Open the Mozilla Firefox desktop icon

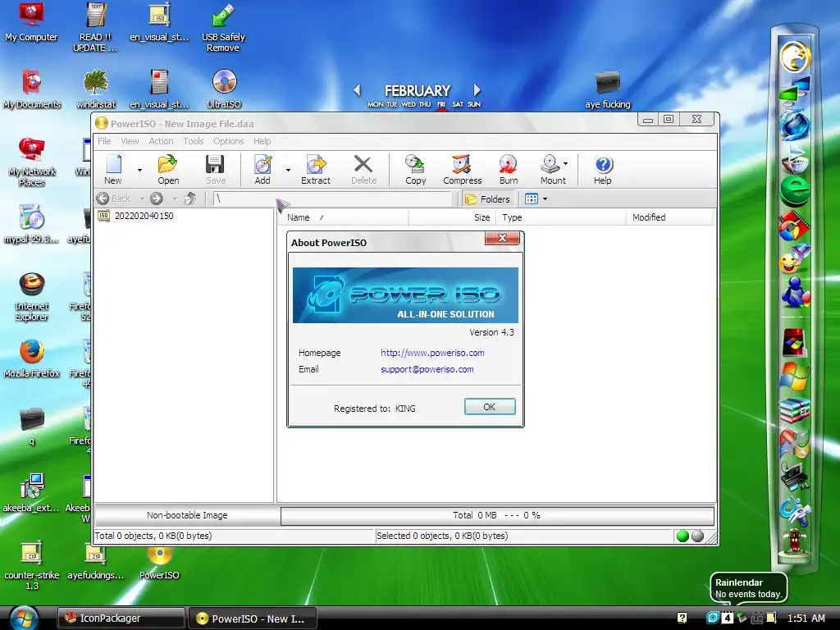[32, 358]
